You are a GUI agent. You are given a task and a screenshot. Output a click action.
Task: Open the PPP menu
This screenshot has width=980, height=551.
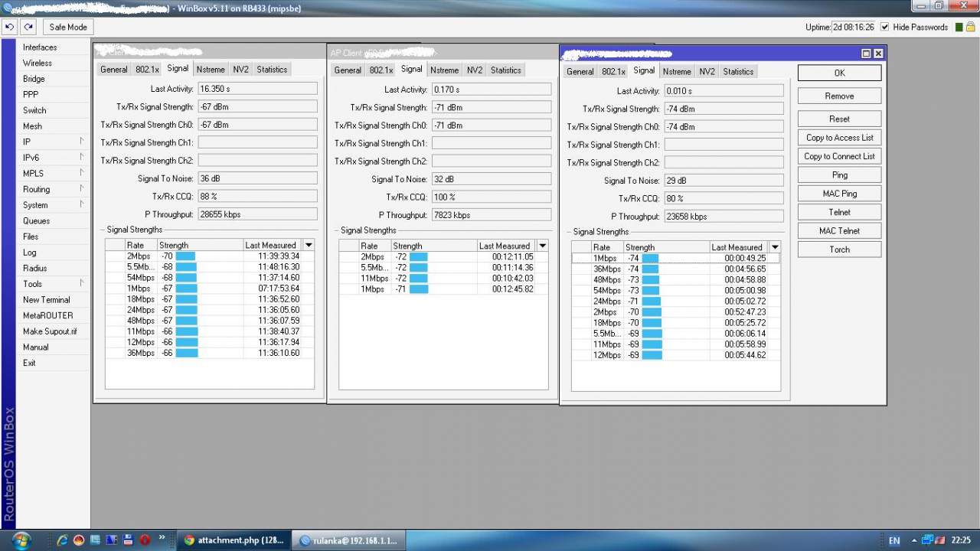(31, 95)
